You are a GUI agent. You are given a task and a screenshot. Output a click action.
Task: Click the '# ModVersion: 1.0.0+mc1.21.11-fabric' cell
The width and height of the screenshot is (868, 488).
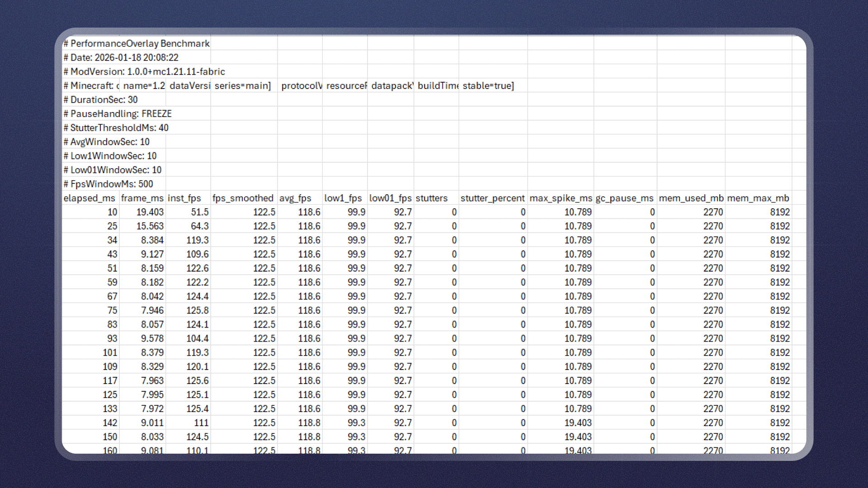144,71
